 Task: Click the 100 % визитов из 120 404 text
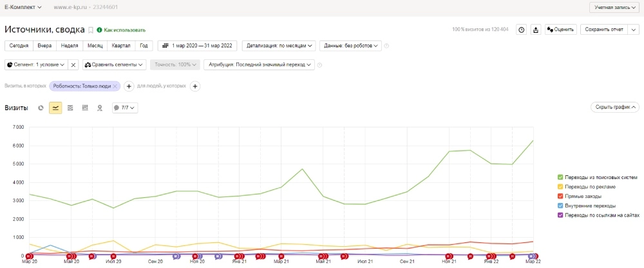(x=480, y=30)
